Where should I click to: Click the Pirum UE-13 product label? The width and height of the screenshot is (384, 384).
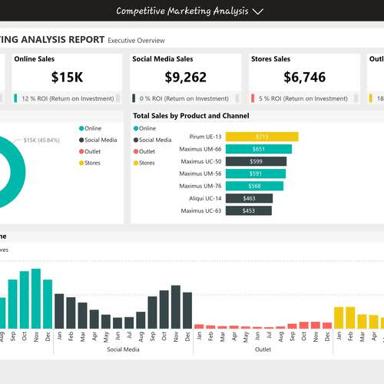pos(205,137)
